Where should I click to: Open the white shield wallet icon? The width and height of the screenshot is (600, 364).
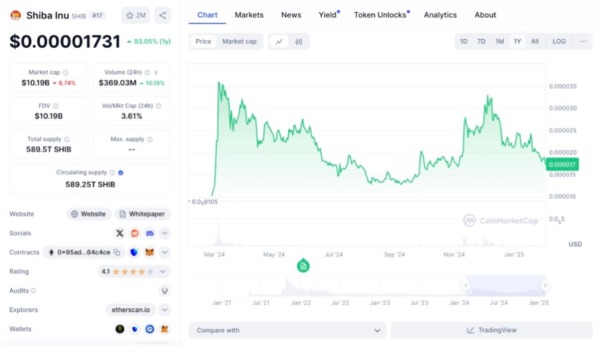[135, 329]
